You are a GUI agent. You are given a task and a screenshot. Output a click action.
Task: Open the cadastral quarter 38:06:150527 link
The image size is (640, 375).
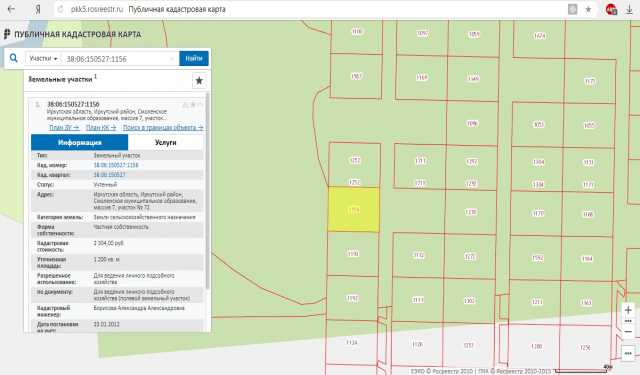tap(109, 175)
